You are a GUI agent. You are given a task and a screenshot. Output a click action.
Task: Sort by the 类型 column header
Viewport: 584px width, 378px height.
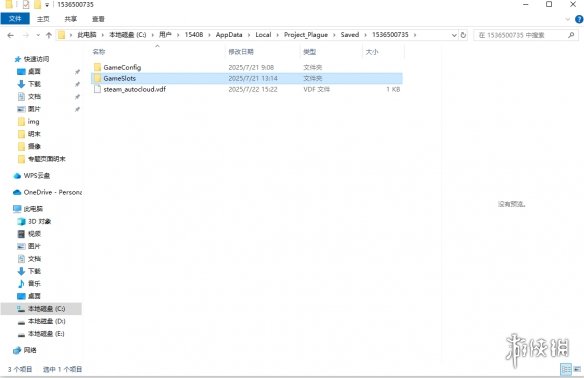[310, 52]
